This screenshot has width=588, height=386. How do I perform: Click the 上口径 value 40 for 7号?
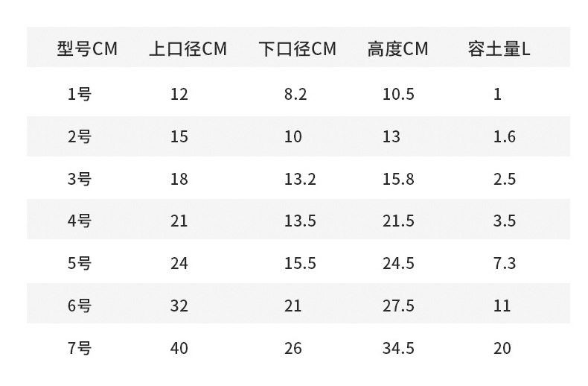tap(179, 348)
